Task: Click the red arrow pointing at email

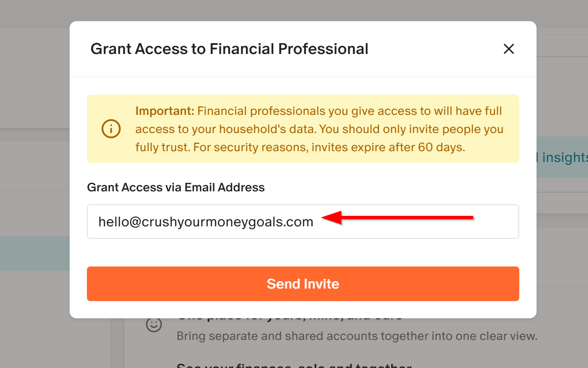Action: (398, 218)
